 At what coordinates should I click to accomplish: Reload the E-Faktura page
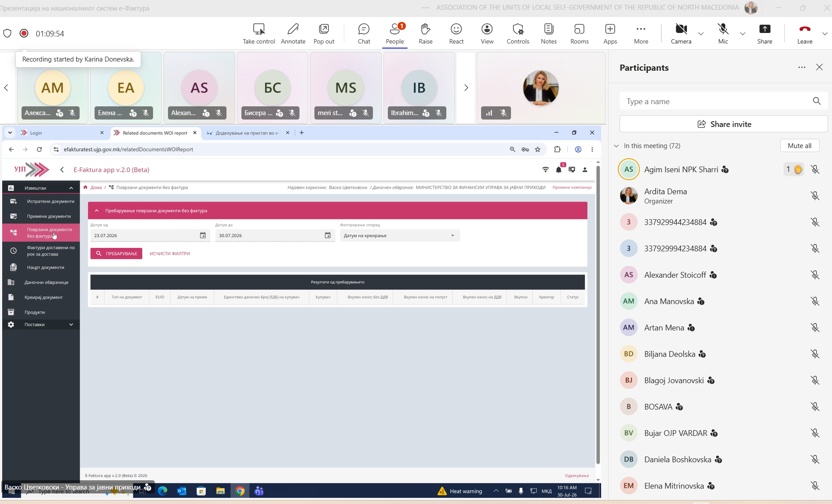pyautogui.click(x=39, y=149)
